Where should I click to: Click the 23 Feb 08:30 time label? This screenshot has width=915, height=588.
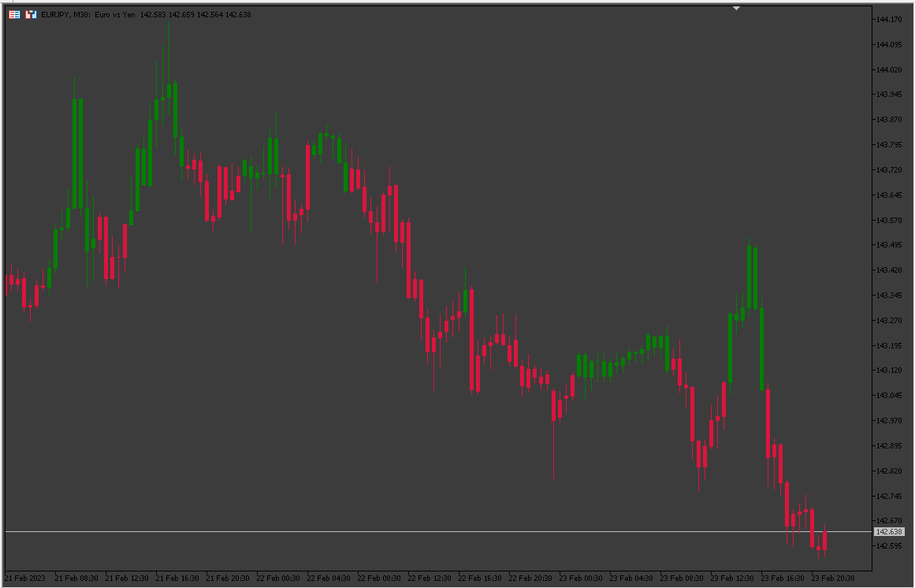pyautogui.click(x=682, y=579)
